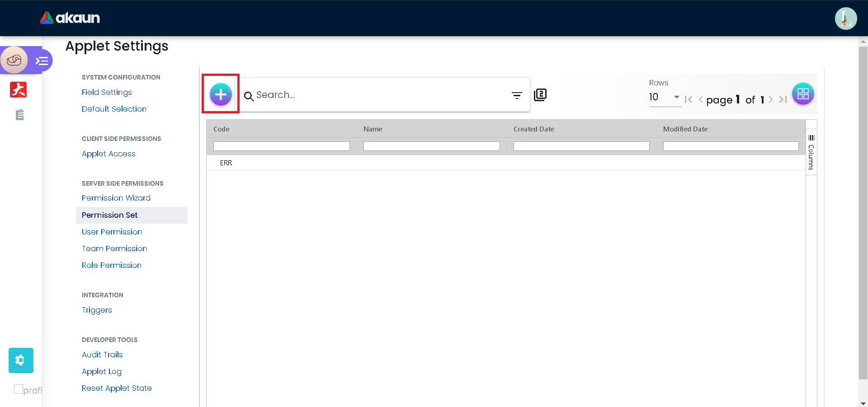868x407 pixels.
Task: Click the Name column filter box
Action: pos(432,146)
